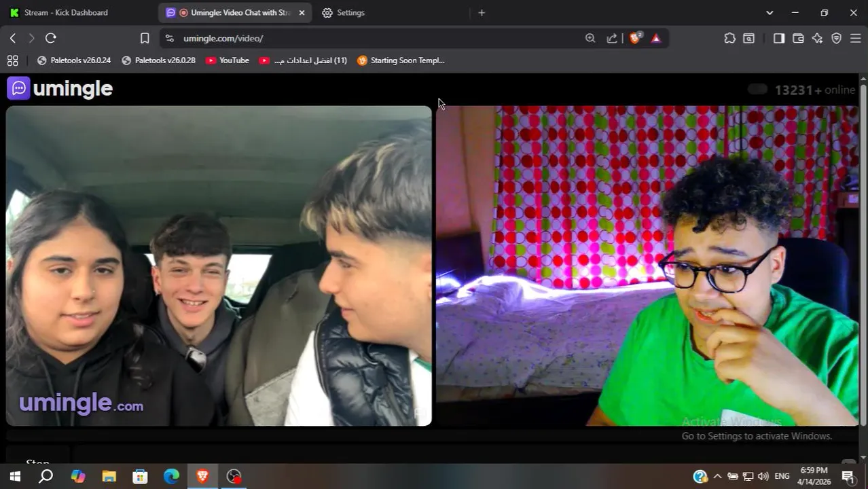
Task: Open the site settings icon in the address bar
Action: (x=170, y=38)
